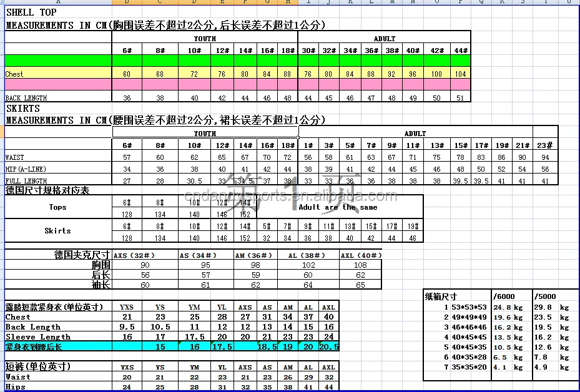Screen dimensions: 580x392
Task: Select the 纸箱尺寸 carton size header
Action: 441,296
